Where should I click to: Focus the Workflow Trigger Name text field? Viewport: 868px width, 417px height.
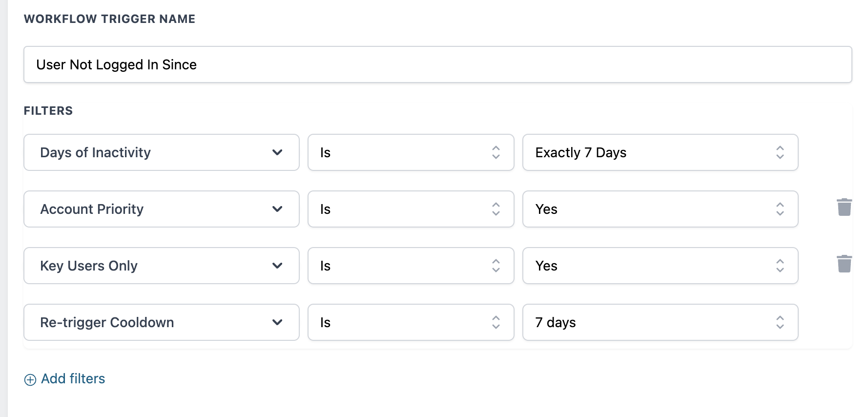(438, 64)
